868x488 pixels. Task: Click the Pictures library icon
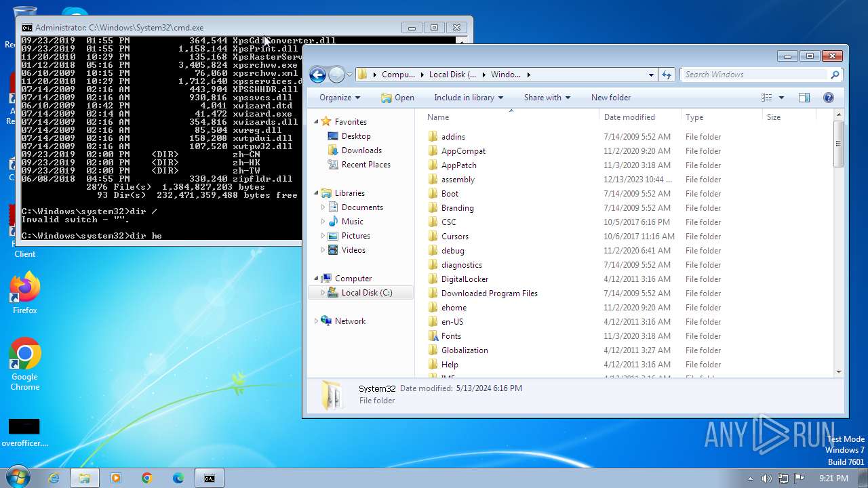333,236
